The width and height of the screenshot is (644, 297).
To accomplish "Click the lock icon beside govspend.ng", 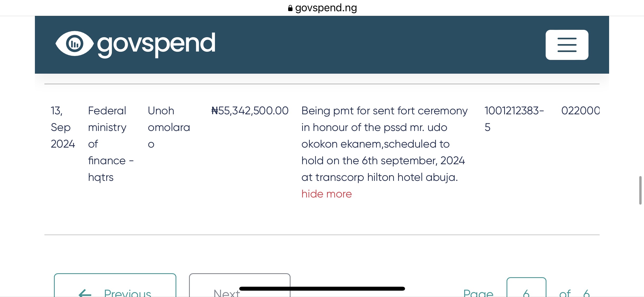I will 290,8.
